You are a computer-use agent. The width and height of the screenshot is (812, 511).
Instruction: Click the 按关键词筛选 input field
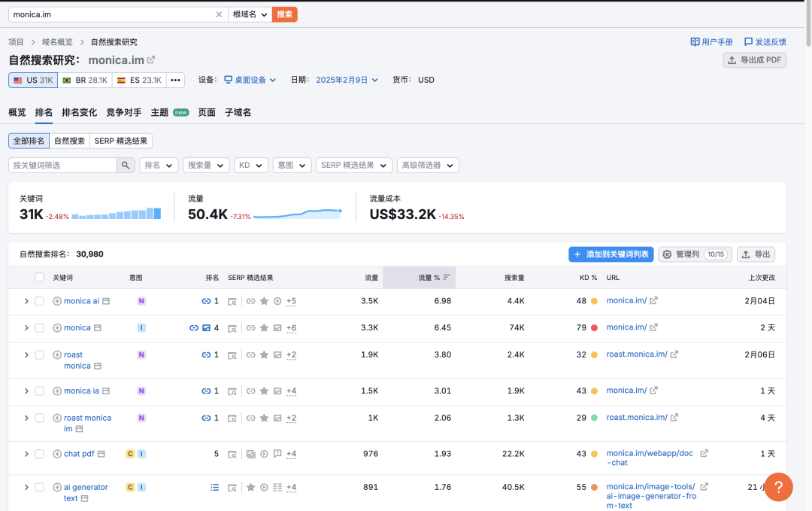62,166
